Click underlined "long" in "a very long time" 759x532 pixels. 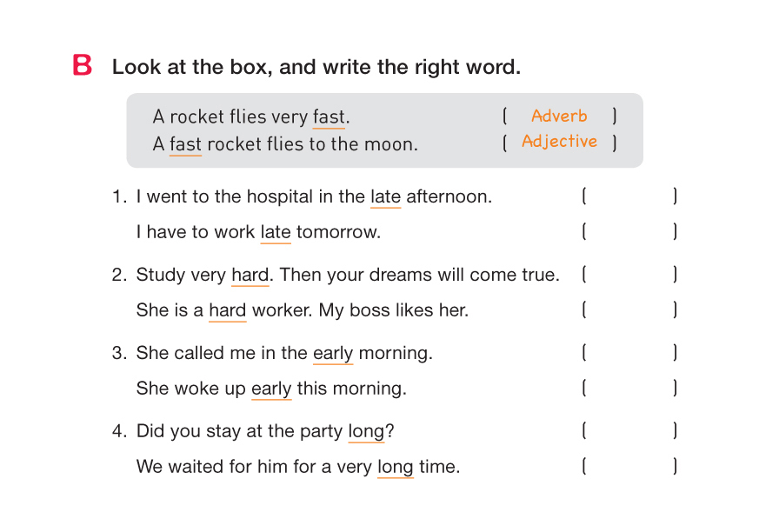pyautogui.click(x=395, y=467)
